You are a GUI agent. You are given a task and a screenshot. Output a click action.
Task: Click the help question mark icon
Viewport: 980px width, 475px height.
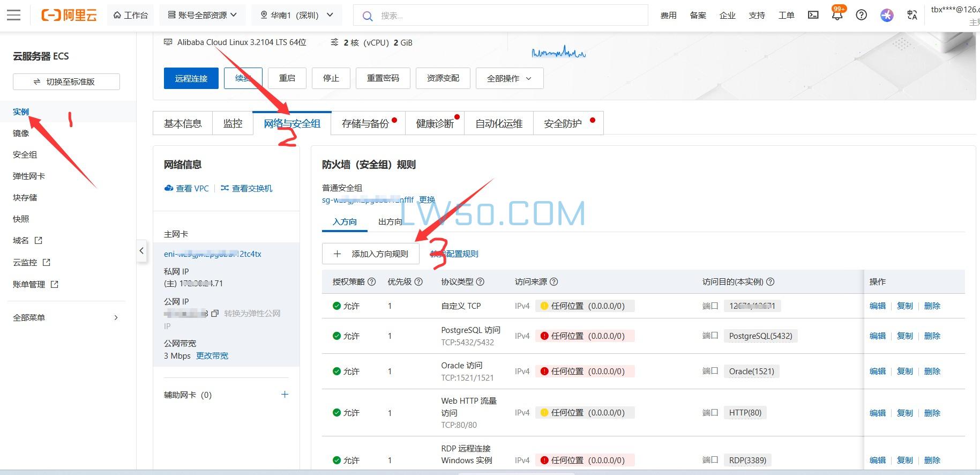[861, 15]
